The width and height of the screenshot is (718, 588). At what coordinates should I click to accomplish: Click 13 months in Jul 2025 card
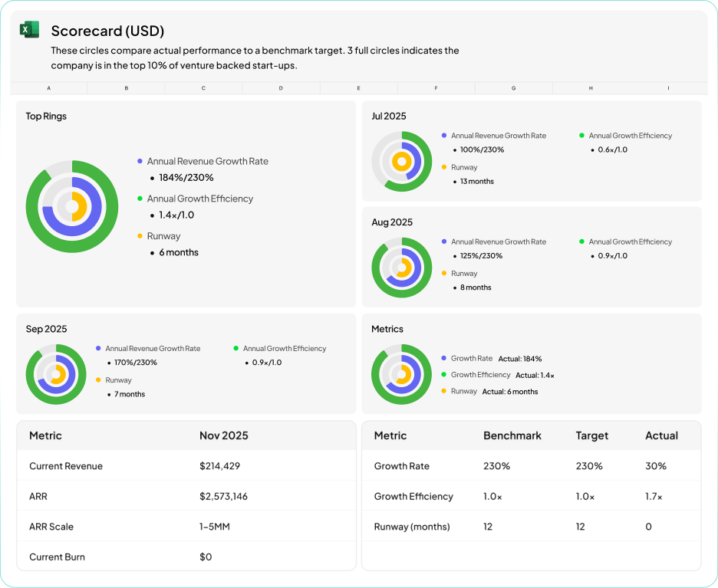(x=476, y=182)
